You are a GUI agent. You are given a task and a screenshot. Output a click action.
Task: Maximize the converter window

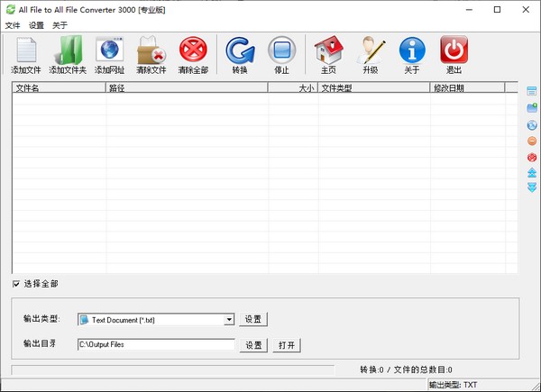497,10
